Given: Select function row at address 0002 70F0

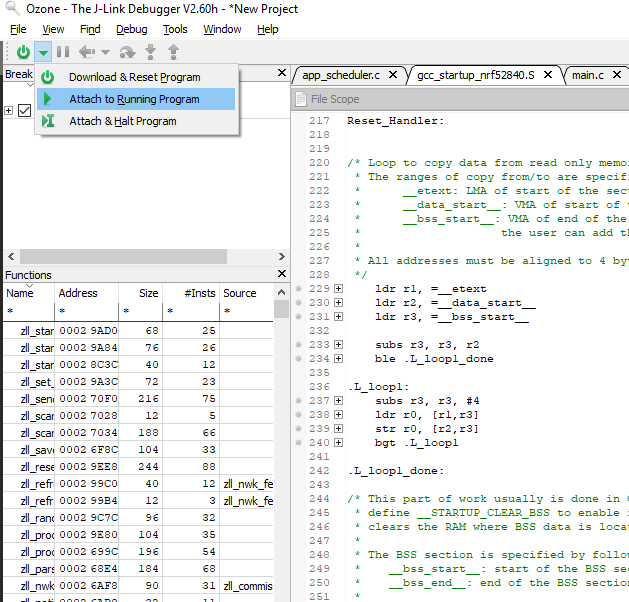Looking at the screenshot, I should point(138,399).
